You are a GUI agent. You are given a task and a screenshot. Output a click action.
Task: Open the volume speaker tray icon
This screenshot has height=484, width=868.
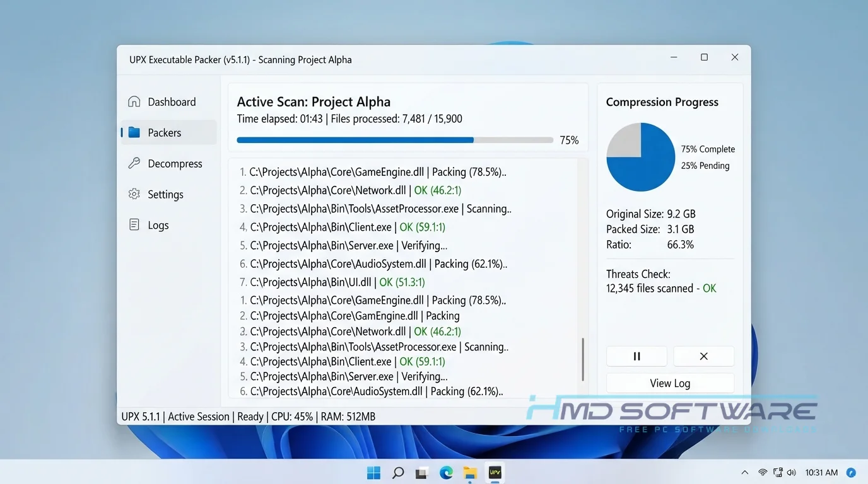coord(792,472)
